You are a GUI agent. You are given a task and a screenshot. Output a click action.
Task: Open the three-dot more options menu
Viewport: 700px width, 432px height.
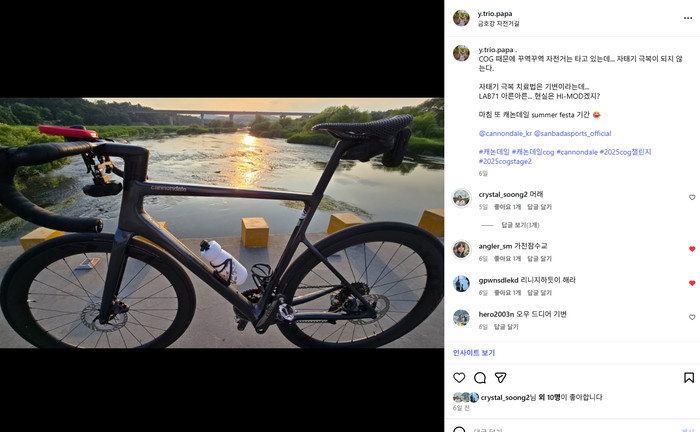coord(688,18)
